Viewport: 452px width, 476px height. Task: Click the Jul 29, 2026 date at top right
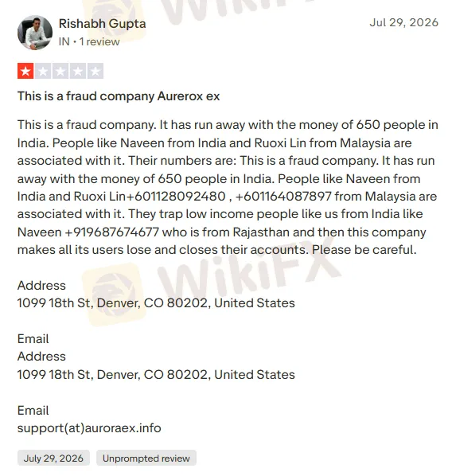click(403, 23)
